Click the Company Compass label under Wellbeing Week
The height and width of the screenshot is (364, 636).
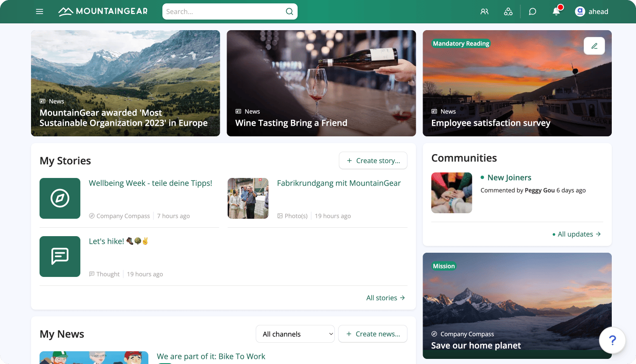point(119,216)
